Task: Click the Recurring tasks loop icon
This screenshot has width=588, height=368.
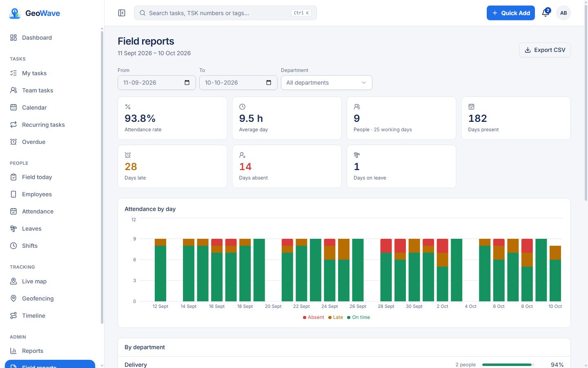Action: coord(13,125)
